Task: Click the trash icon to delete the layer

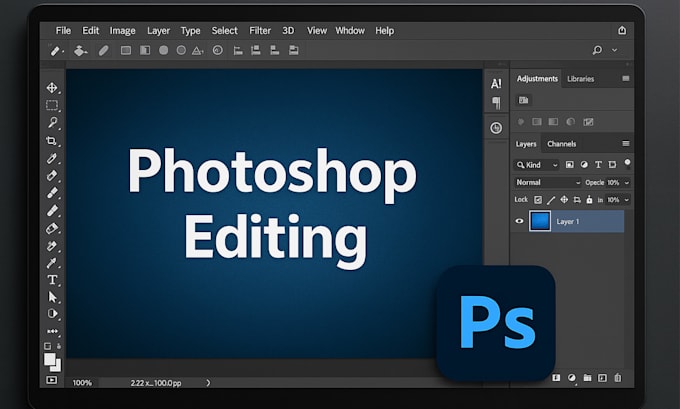Action: click(618, 378)
